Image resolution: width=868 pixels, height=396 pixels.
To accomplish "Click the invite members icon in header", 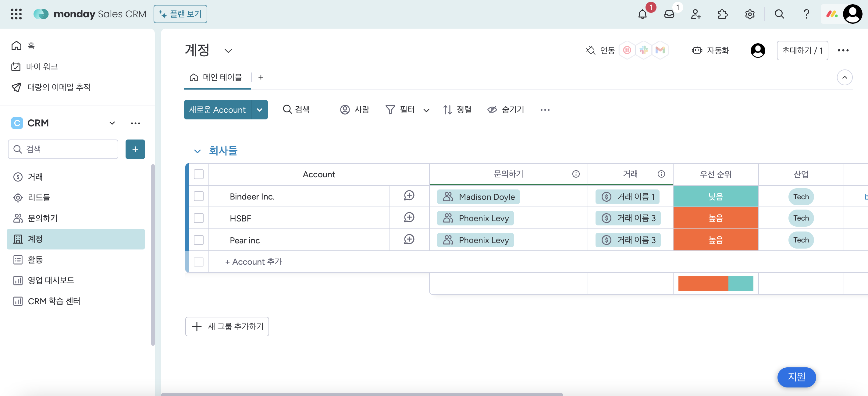I will pyautogui.click(x=696, y=14).
